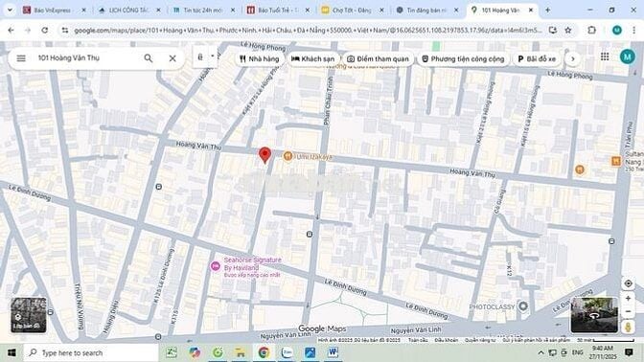Screen dimensions: 644x362
Task: Select the Seahorse Signature hotel marker
Action: tap(216, 266)
